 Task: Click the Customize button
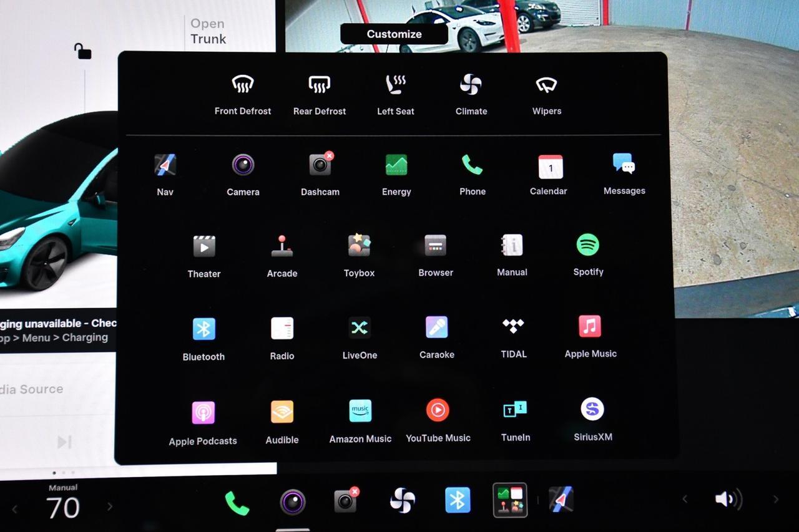(394, 34)
